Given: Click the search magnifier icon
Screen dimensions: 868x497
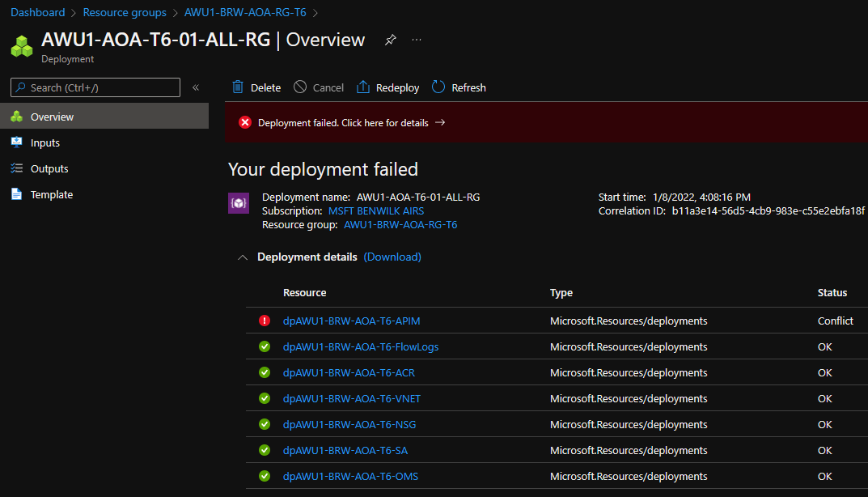Looking at the screenshot, I should coord(20,87).
